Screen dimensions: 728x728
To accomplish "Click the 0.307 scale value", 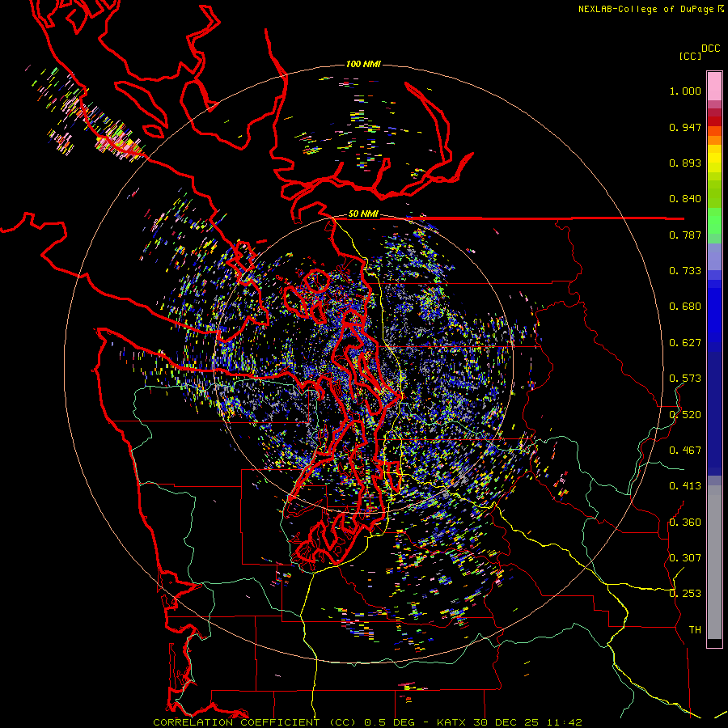I will [x=685, y=558].
